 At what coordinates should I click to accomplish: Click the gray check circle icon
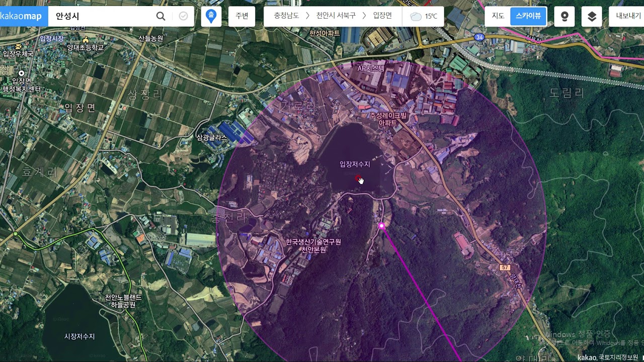(184, 16)
